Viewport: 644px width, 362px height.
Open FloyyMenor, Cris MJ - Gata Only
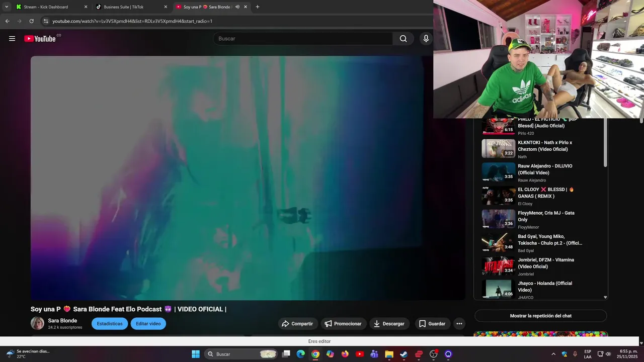pos(546,216)
